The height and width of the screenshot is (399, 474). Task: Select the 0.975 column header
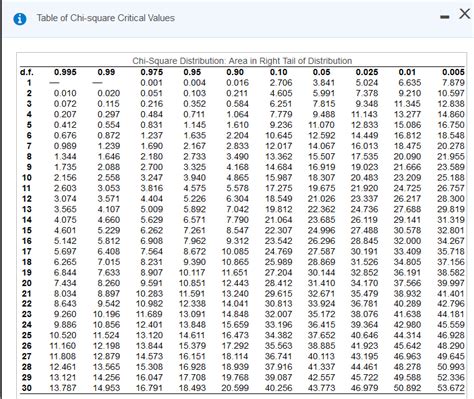(152, 72)
